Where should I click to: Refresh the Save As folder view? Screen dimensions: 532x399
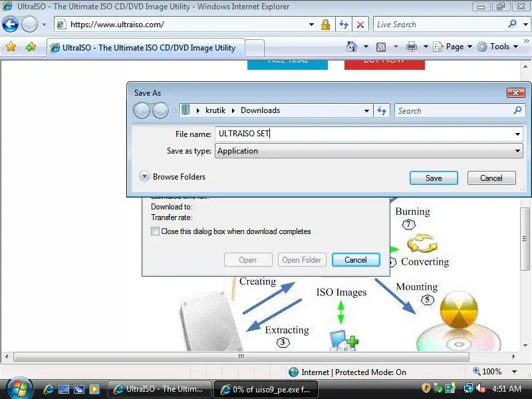(x=382, y=110)
